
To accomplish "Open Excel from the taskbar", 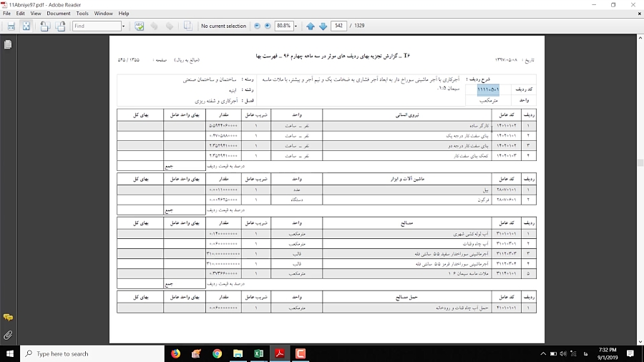I will coord(259,353).
